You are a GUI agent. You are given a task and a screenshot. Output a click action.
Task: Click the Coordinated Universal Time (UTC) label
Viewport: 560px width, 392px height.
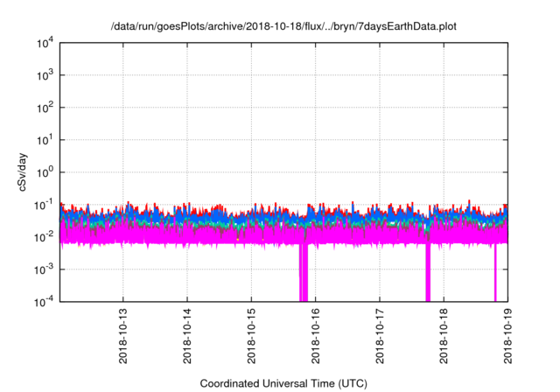pos(283,383)
